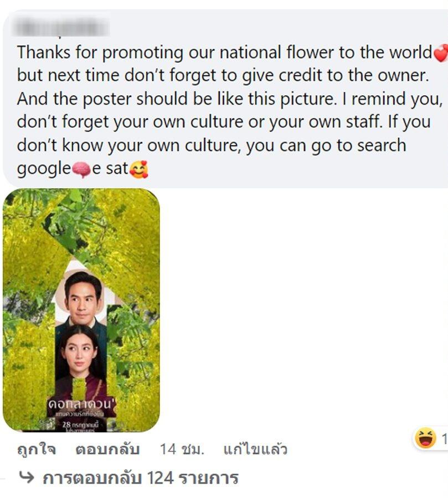448x498 pixels.
Task: Click the man's face in the poster
Action: click(83, 293)
